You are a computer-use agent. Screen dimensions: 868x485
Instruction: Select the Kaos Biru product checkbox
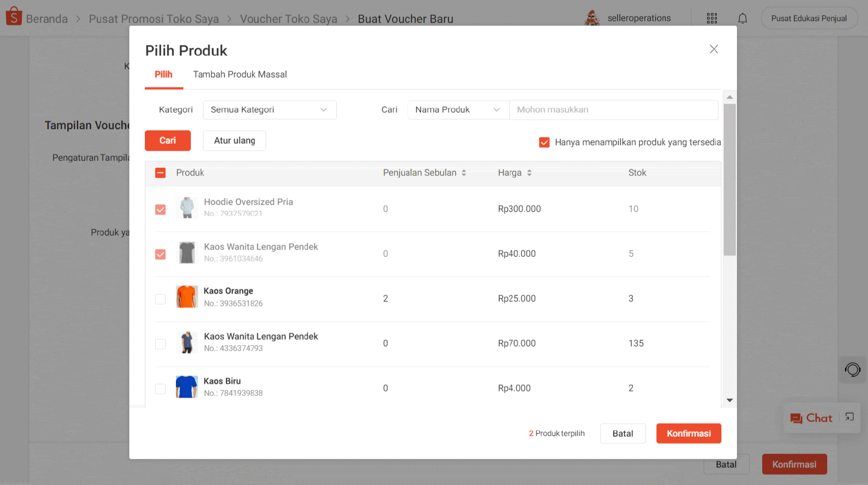[x=160, y=389]
